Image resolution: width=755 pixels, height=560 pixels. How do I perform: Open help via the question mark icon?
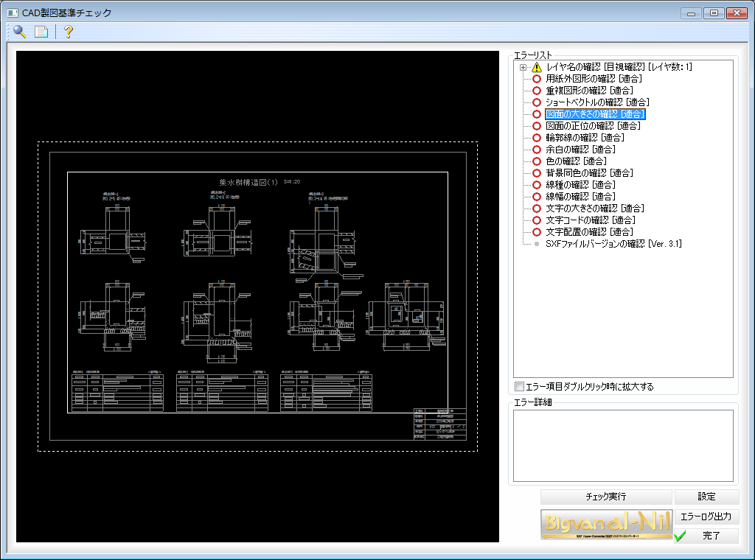tap(69, 32)
